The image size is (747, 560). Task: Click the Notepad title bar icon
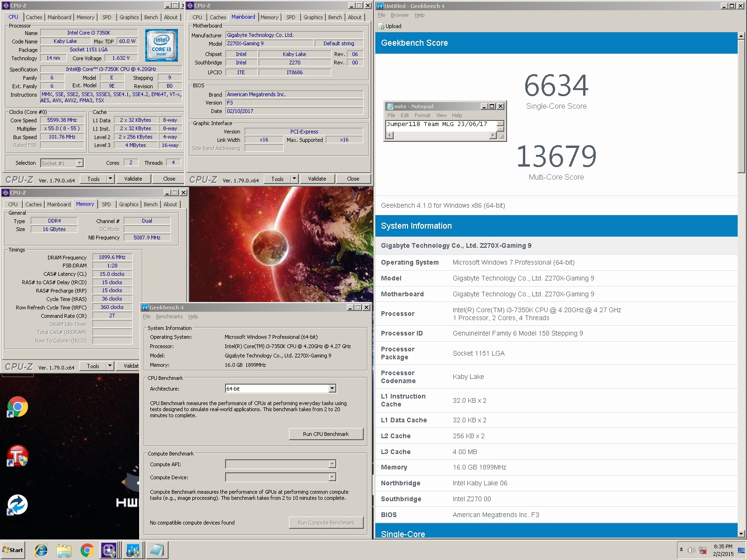390,106
